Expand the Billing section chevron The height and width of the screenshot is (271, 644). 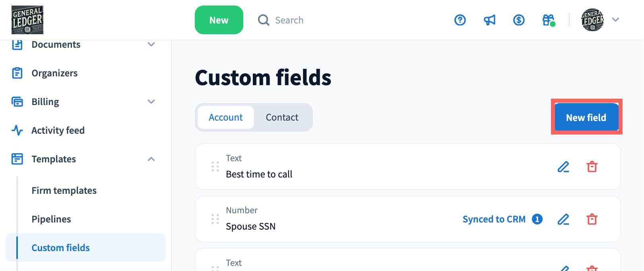click(x=151, y=102)
